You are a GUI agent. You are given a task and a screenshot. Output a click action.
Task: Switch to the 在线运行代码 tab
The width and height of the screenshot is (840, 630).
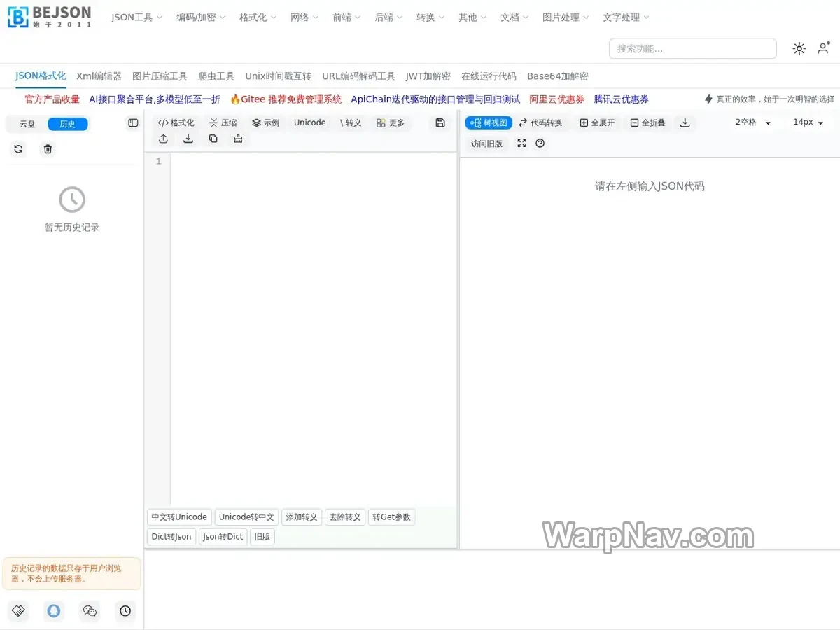[489, 76]
